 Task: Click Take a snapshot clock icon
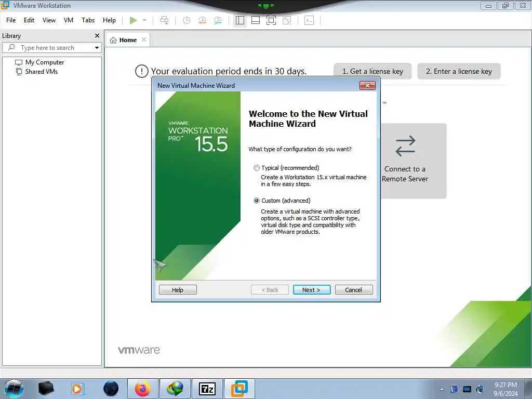tap(187, 20)
